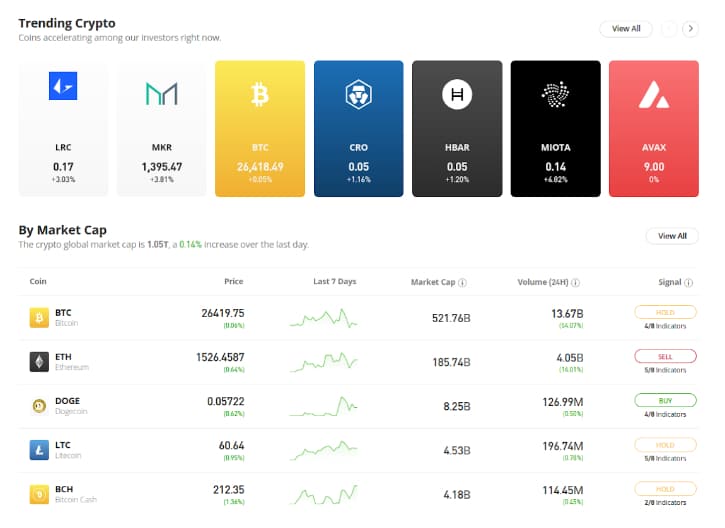Open the Dogecoin coin name link
725x528 pixels.
click(x=71, y=411)
